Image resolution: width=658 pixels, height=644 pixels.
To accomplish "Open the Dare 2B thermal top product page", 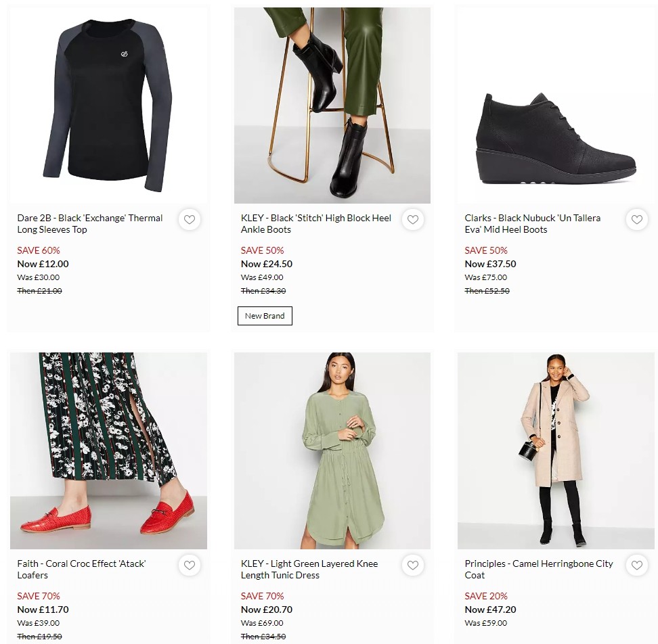I will click(x=89, y=224).
